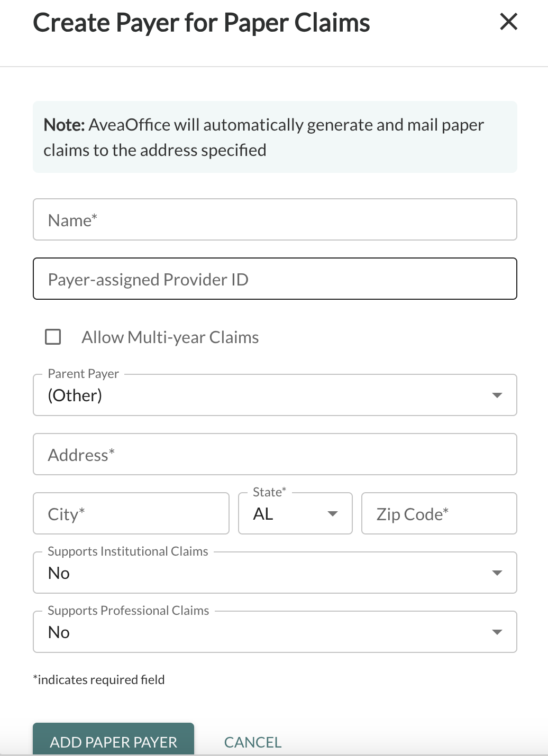Open the Supports Professional Claims dropdown
The image size is (548, 756).
click(275, 632)
